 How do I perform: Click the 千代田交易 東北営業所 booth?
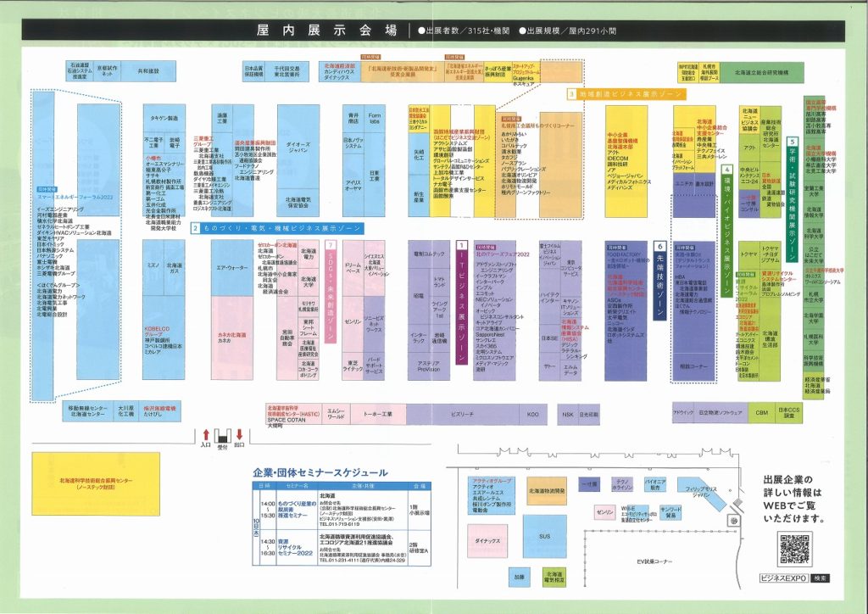pyautogui.click(x=287, y=71)
